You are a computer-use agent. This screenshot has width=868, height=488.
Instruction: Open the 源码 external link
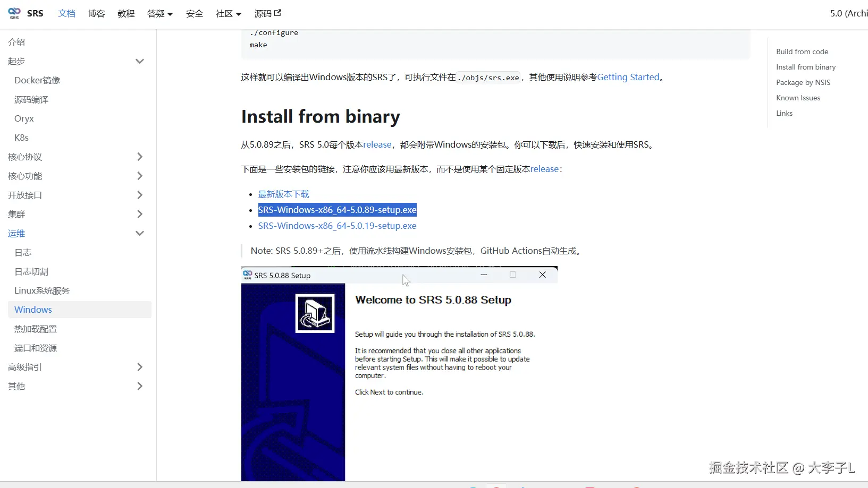268,13
